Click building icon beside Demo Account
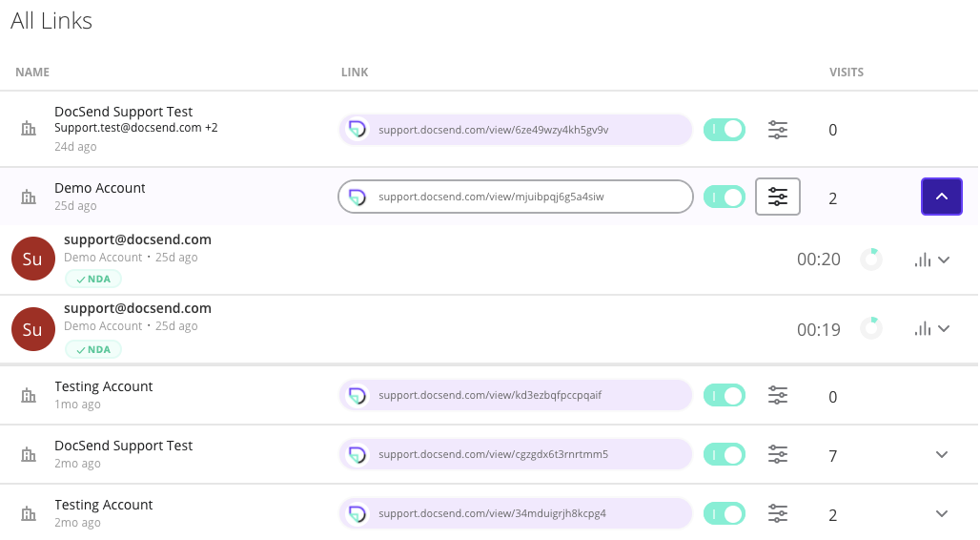 click(x=29, y=197)
